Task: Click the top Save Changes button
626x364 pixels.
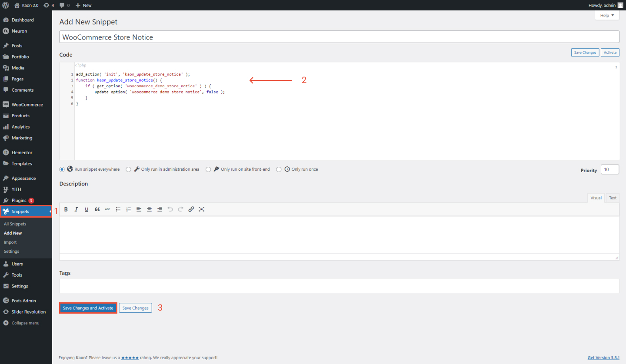Action: (585, 53)
